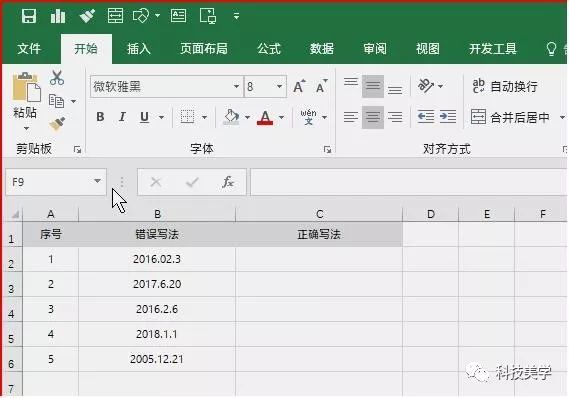
Task: Click the shapes icon in quick access toolbar
Action: [141, 16]
